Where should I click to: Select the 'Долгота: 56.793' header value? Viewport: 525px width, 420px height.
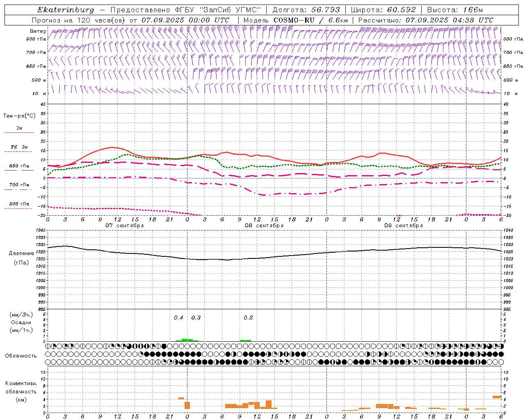[x=306, y=10]
